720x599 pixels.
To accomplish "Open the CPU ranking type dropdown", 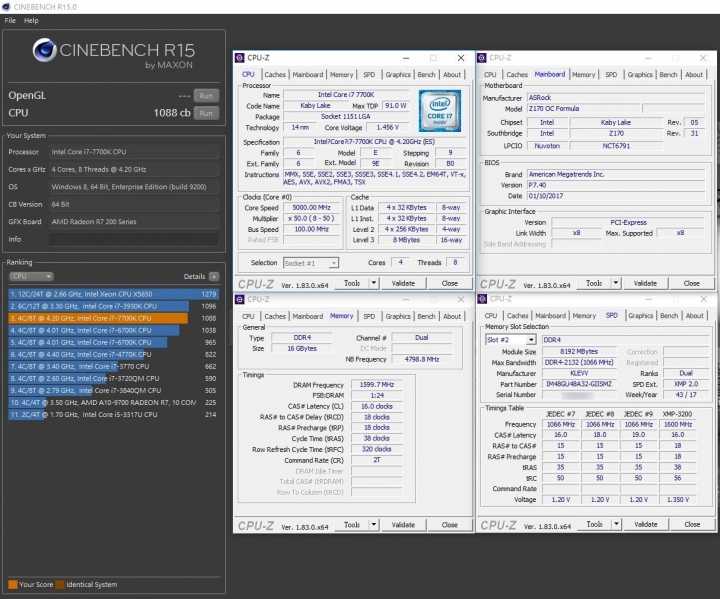I will point(31,276).
